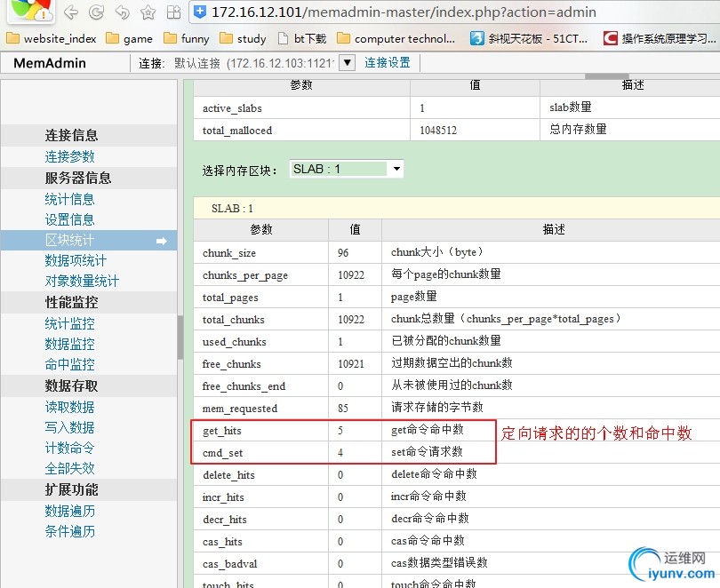Screen dimensions: 720x588
Task: Click the browser back arrow button
Action: pyautogui.click(x=71, y=12)
